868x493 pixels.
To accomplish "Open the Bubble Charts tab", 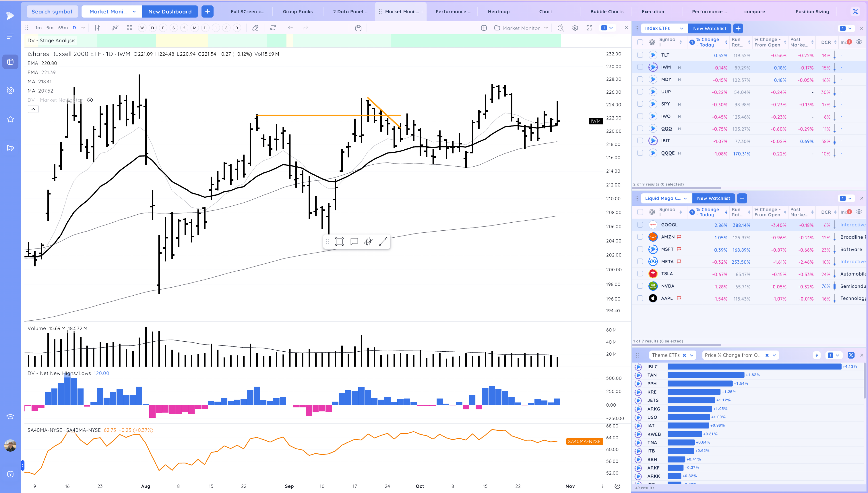I will pyautogui.click(x=607, y=12).
